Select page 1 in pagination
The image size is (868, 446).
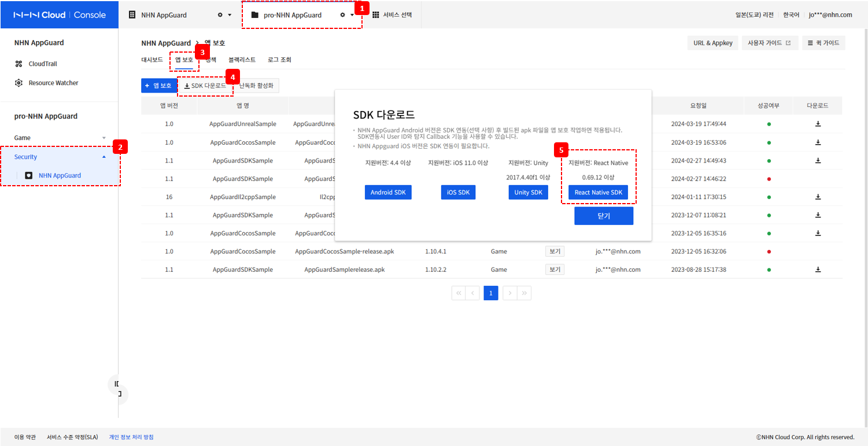pos(490,293)
